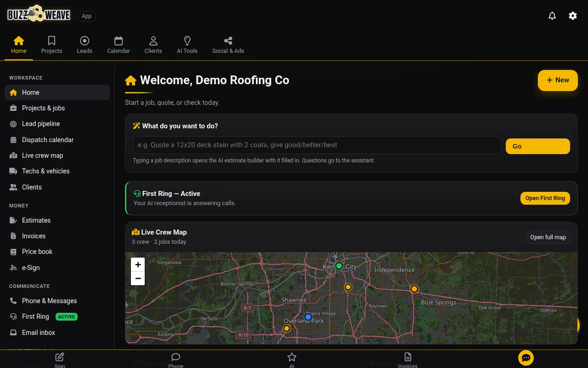The width and height of the screenshot is (588, 368).
Task: Open chat assistant bubble icon
Action: click(526, 358)
